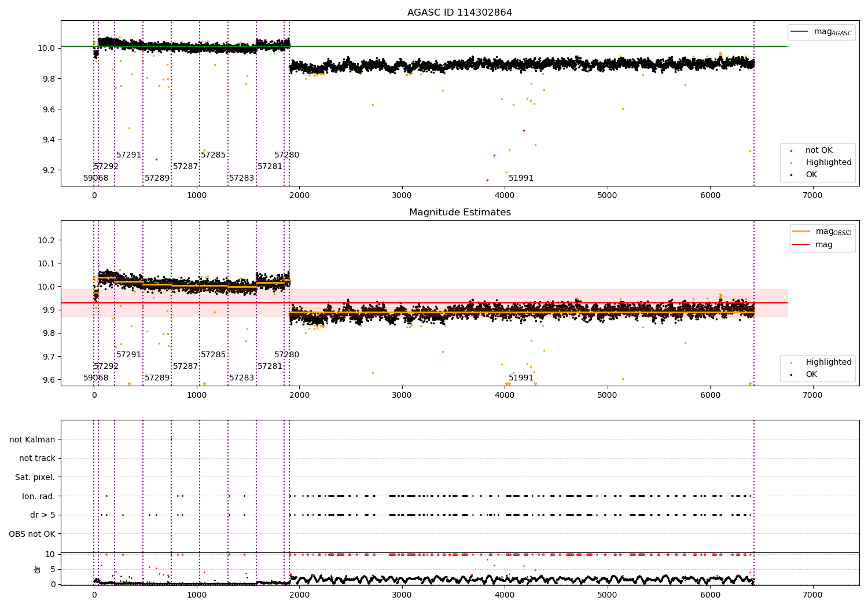Screen dimensions: 868x608
Task: Click the 7000 x-tick of the top plot
Action: tap(813, 195)
